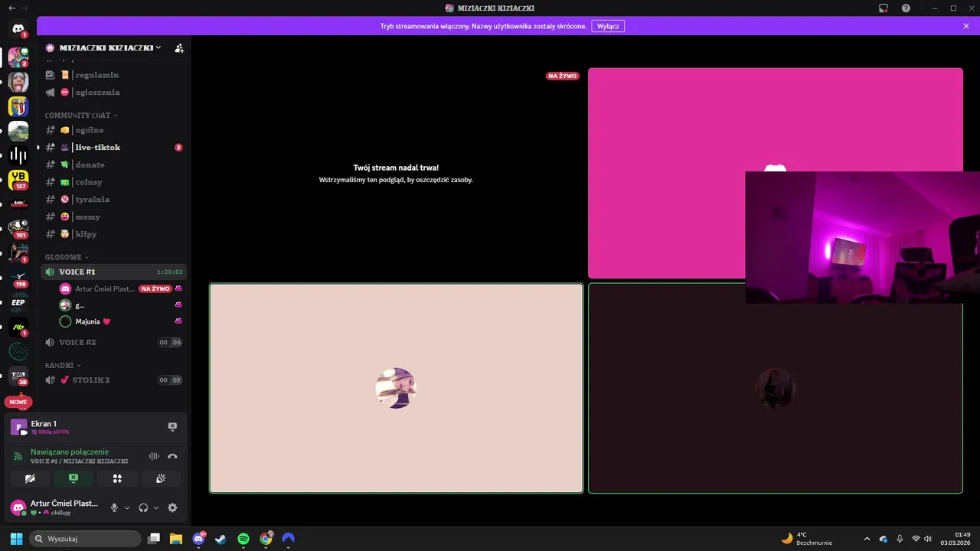The width and height of the screenshot is (980, 551).
Task: Open the ogłoszenia channel
Action: [x=113, y=93]
